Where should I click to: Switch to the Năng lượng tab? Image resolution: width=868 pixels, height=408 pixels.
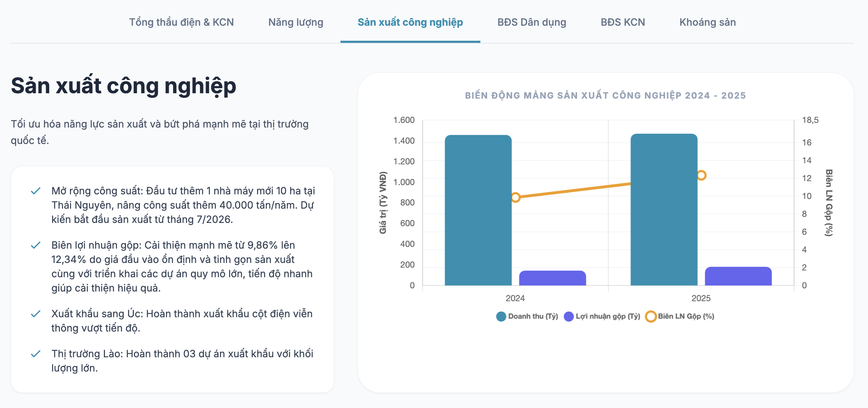point(296,22)
